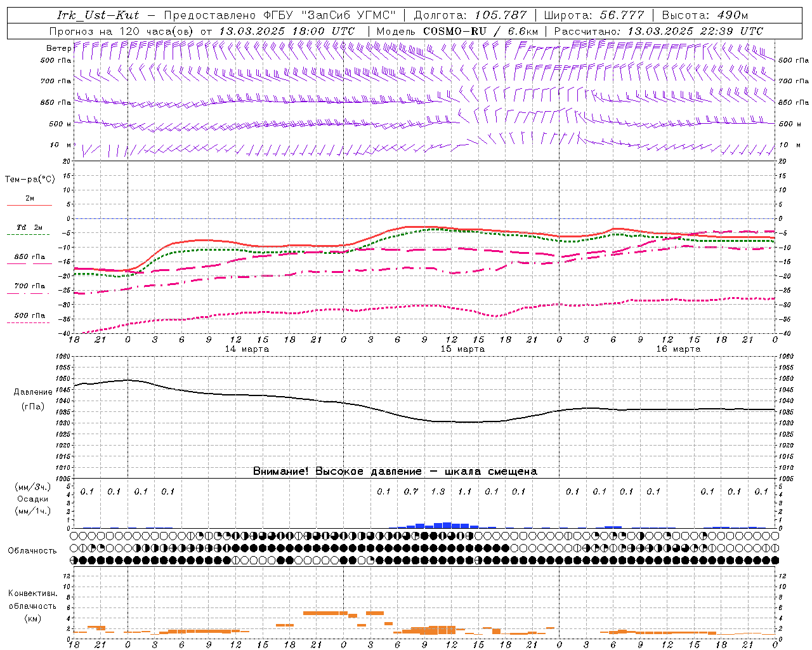This screenshot has width=812, height=650.
Task: Click the longitude value Долгота: 105.787
Action: pyautogui.click(x=470, y=15)
